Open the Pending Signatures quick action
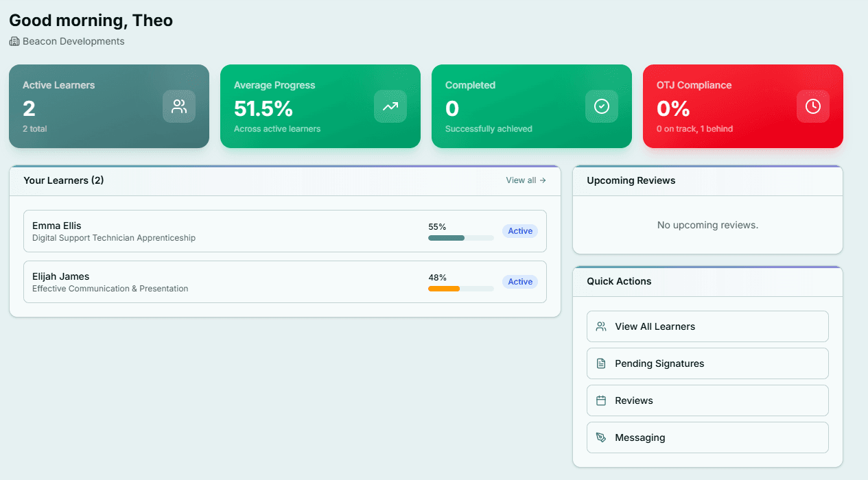 pyautogui.click(x=707, y=363)
